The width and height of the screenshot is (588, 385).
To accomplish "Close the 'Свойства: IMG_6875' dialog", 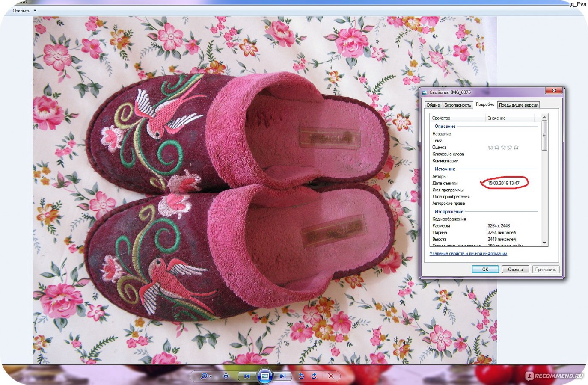I will [554, 91].
